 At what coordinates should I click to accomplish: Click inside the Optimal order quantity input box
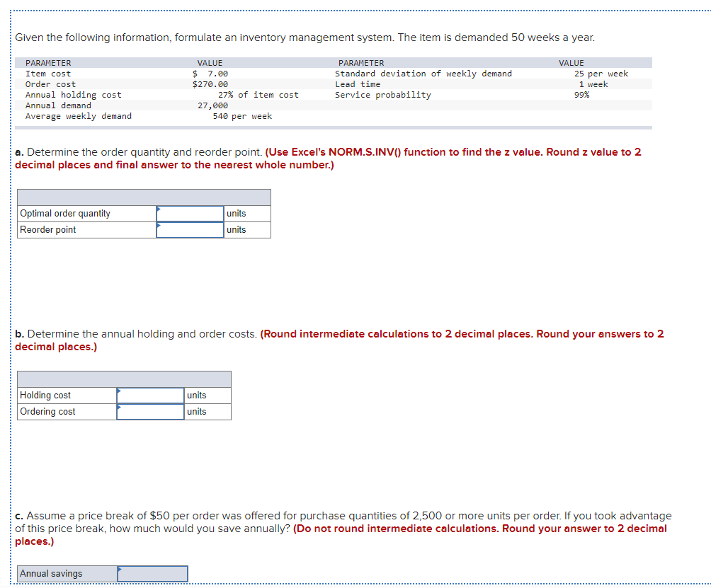coord(190,213)
